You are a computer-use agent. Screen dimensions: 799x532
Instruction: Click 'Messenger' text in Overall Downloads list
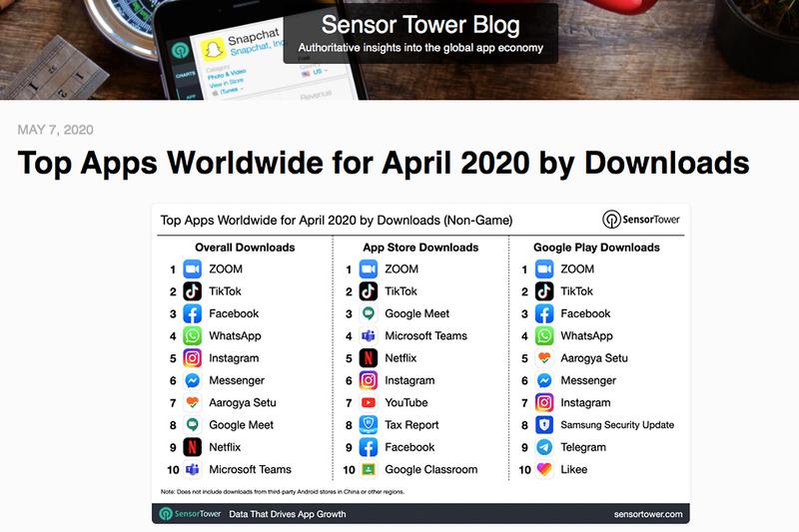[237, 380]
